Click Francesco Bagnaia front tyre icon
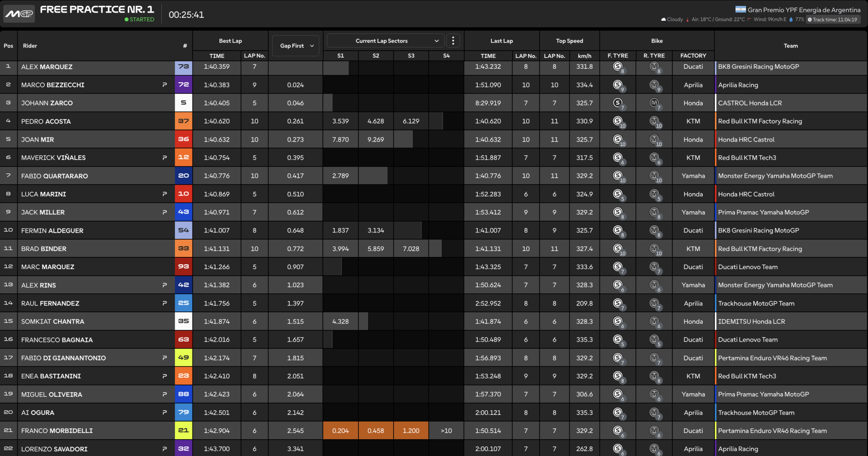868x456 pixels. tap(618, 340)
